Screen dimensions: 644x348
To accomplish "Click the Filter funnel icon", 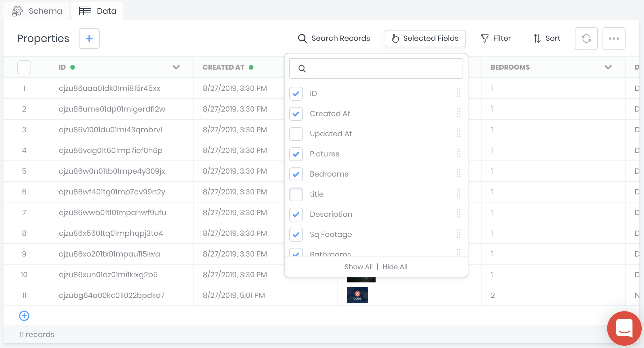I will [x=485, y=38].
